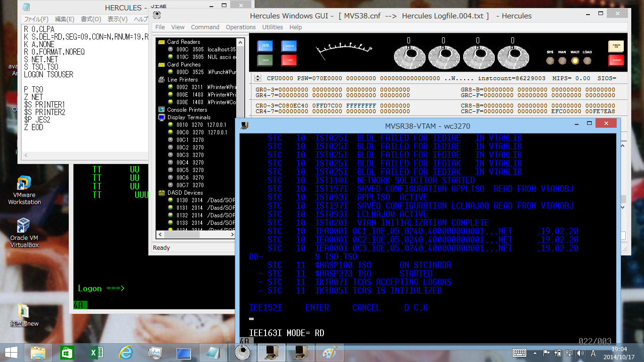Click the MIPS gauge meter
Viewport: 644px width, 362px height.
click(x=344, y=51)
